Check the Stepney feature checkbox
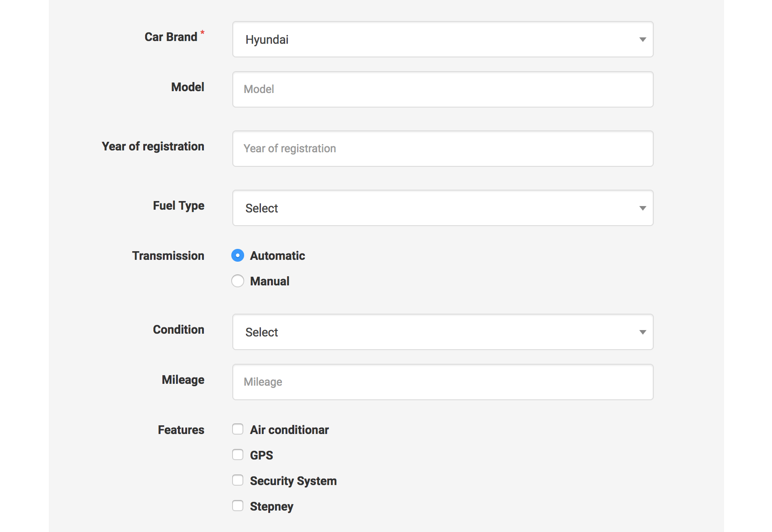772x532 pixels. click(238, 506)
